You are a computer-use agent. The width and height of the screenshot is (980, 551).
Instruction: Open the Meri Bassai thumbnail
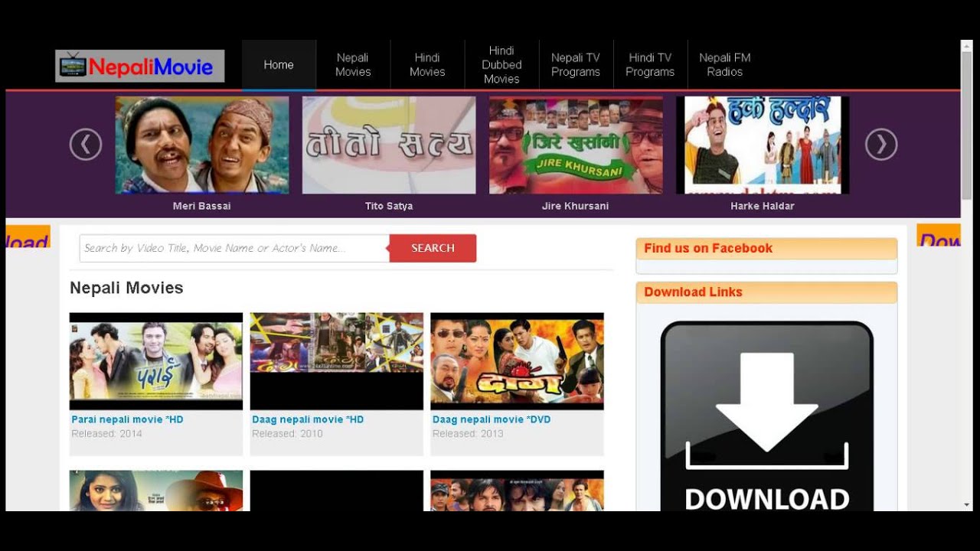pyautogui.click(x=202, y=145)
